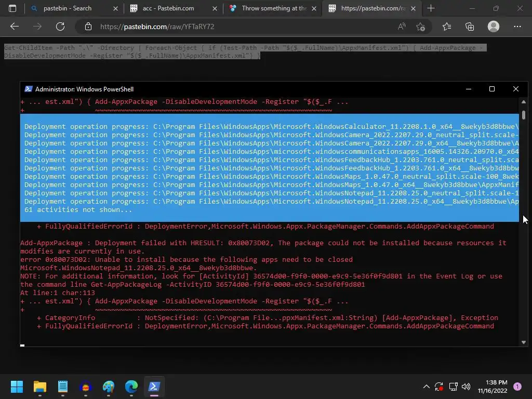This screenshot has height=399, width=532.
Task: Close the 'pastebin - Search' tab
Action: click(115, 8)
